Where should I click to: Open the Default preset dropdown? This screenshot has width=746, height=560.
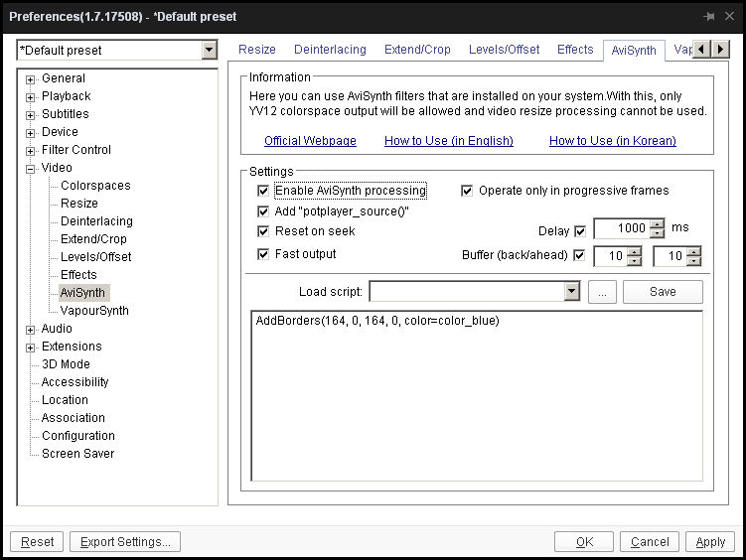coord(209,50)
